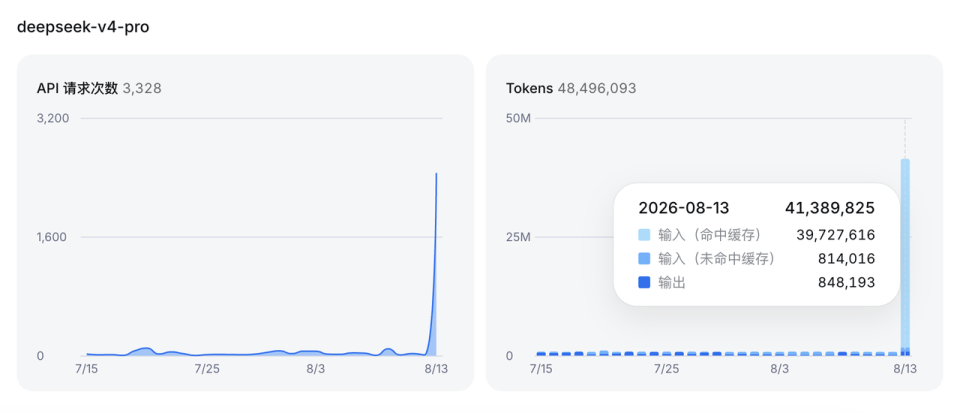Screen dimensions: 960x413
Task: Click the 输出 legend swatch
Action: point(644,283)
